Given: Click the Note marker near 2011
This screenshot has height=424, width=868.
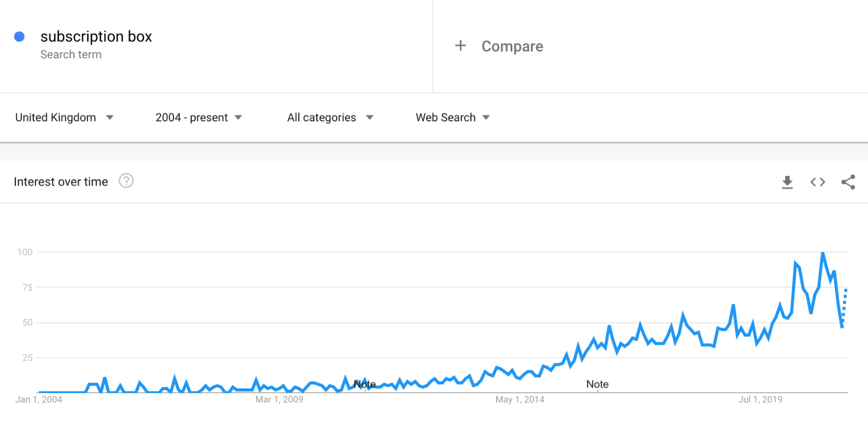Looking at the screenshot, I should (365, 384).
